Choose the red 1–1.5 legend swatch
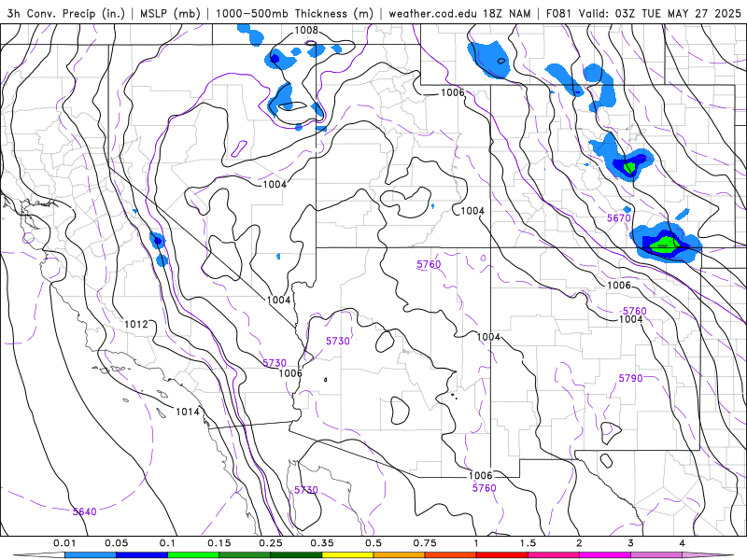Viewport: 747px width, 560px height. click(502, 555)
